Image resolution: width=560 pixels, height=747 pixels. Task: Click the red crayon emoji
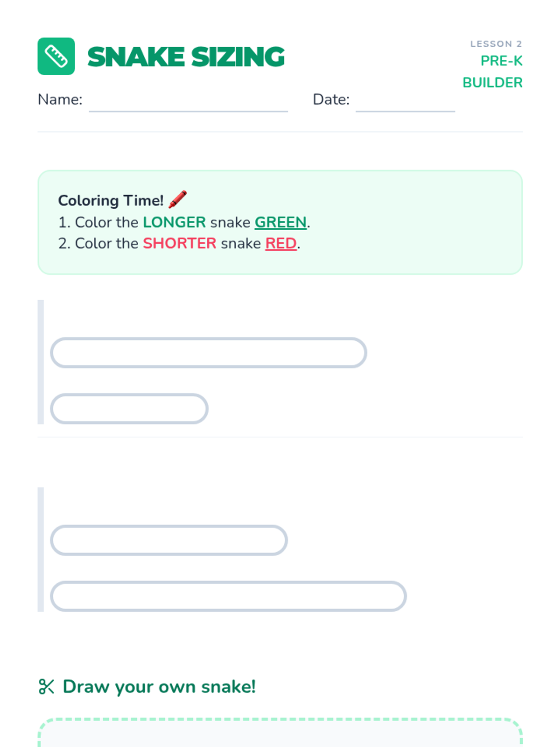point(178,199)
